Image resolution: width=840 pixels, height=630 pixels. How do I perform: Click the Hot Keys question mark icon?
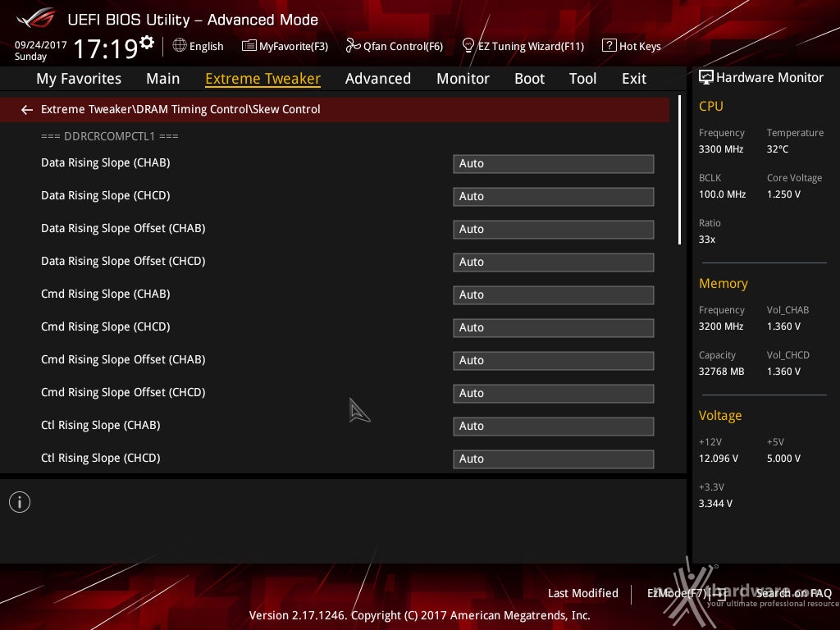click(609, 46)
